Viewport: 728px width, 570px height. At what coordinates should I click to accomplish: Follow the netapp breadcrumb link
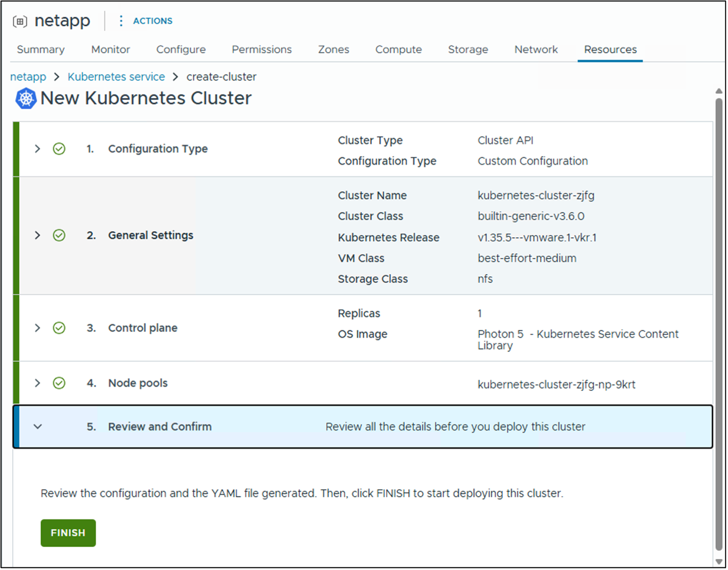28,77
